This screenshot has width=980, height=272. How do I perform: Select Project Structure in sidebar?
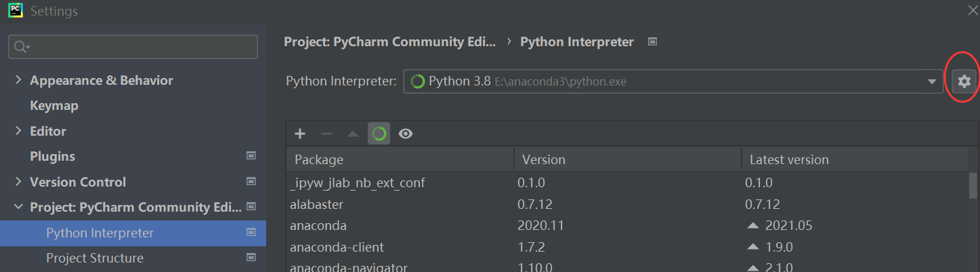[133, 258]
